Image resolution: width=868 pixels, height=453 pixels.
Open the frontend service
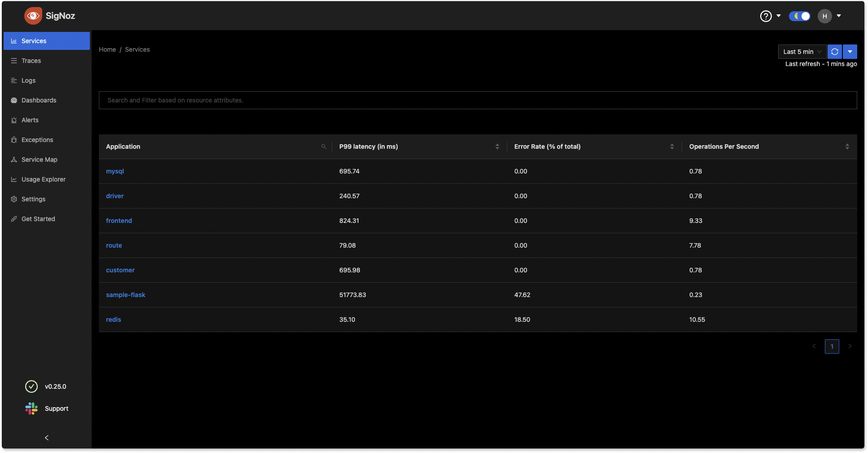pyautogui.click(x=119, y=221)
